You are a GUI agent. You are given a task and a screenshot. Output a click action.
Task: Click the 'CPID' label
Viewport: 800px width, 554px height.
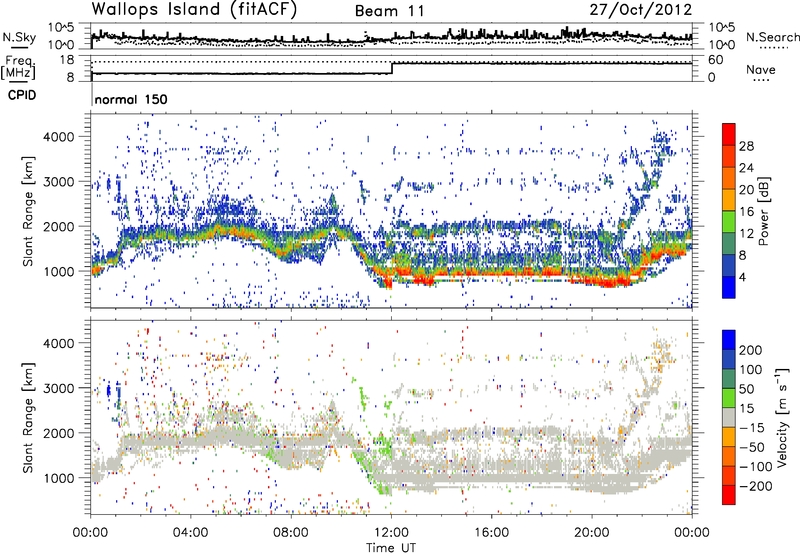[x=22, y=95]
